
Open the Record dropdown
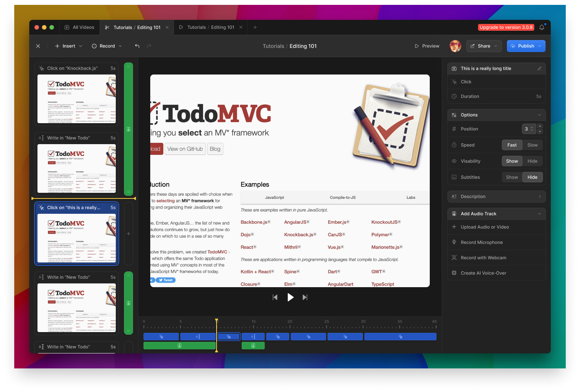[x=107, y=46]
